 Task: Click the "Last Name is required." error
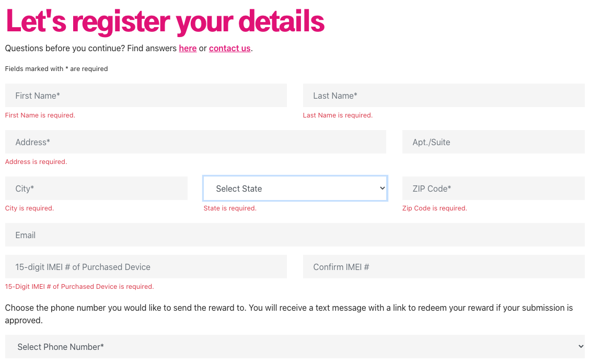click(338, 115)
